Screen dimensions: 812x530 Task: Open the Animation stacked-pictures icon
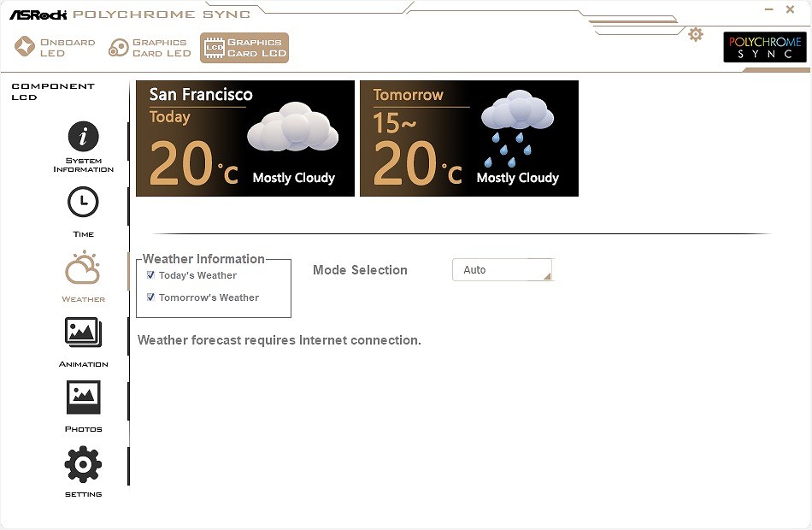tap(83, 332)
